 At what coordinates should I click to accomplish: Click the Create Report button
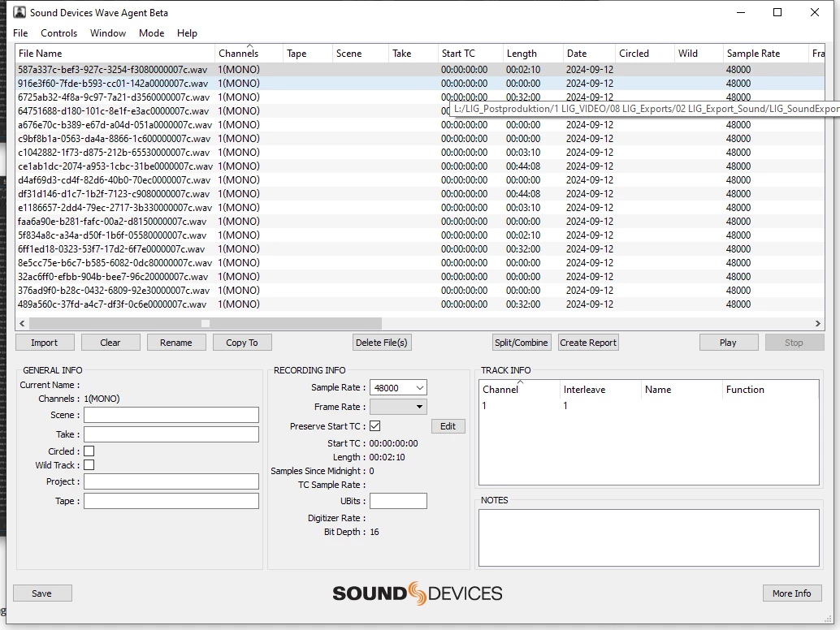(x=588, y=343)
